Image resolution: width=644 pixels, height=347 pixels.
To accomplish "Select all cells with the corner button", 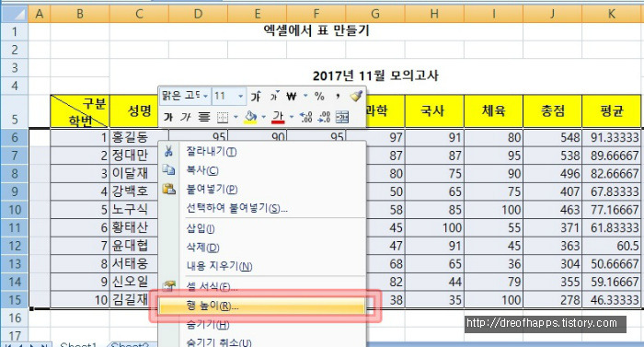I will [x=15, y=14].
